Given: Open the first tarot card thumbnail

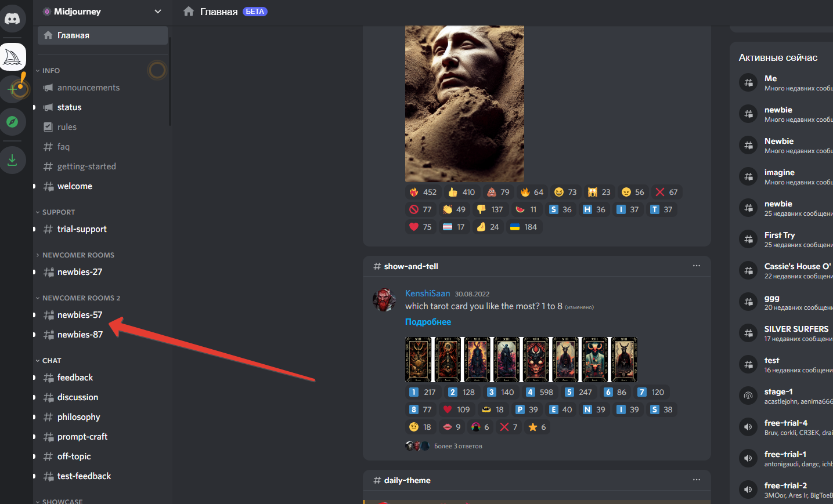Looking at the screenshot, I should coord(419,359).
